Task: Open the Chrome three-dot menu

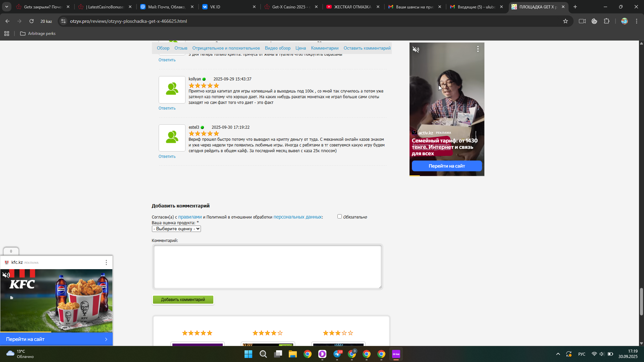Action: [x=637, y=21]
